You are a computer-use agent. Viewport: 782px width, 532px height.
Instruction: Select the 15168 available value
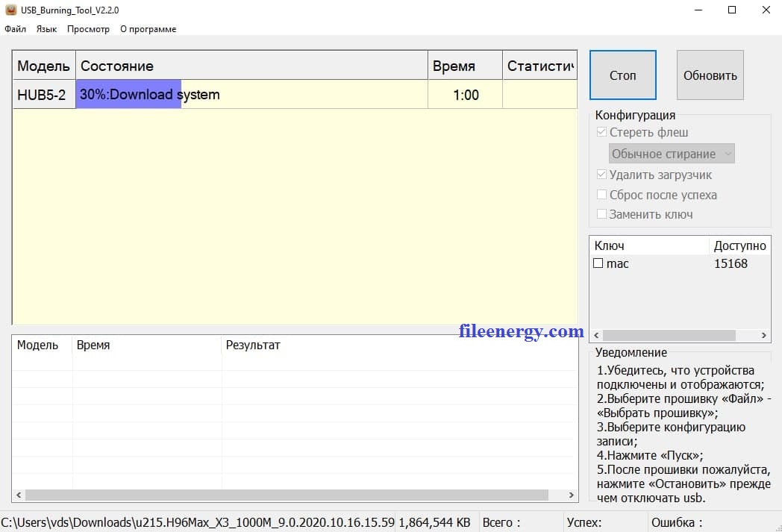point(730,263)
